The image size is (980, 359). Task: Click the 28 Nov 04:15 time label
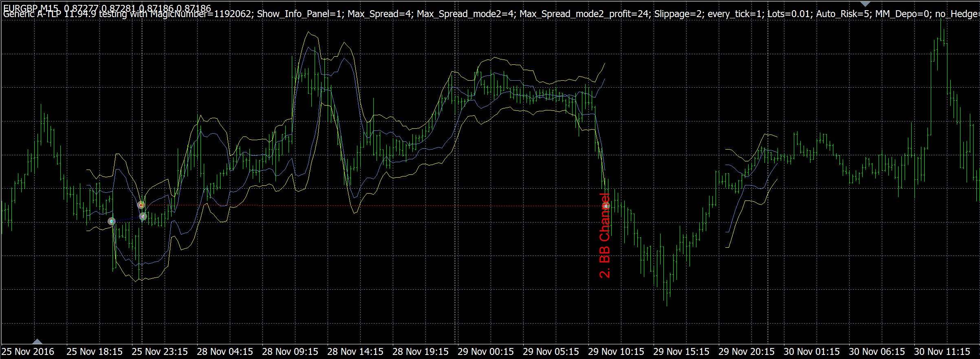click(225, 351)
